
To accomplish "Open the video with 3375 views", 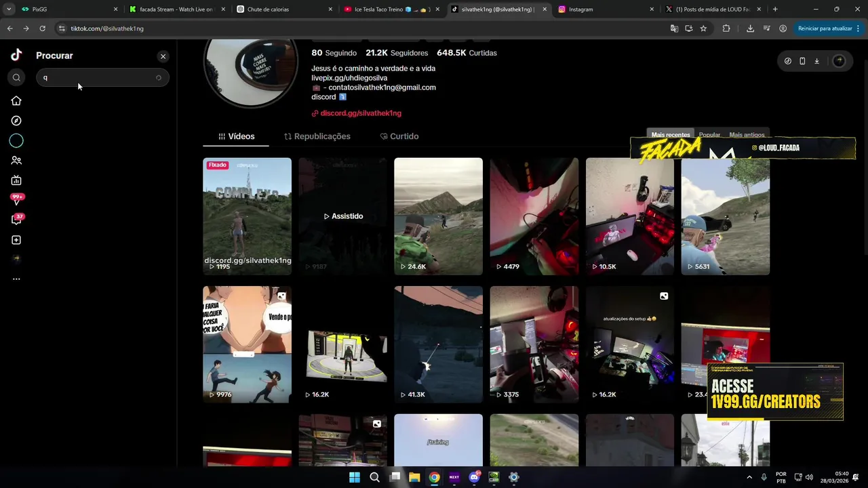I will point(534,344).
